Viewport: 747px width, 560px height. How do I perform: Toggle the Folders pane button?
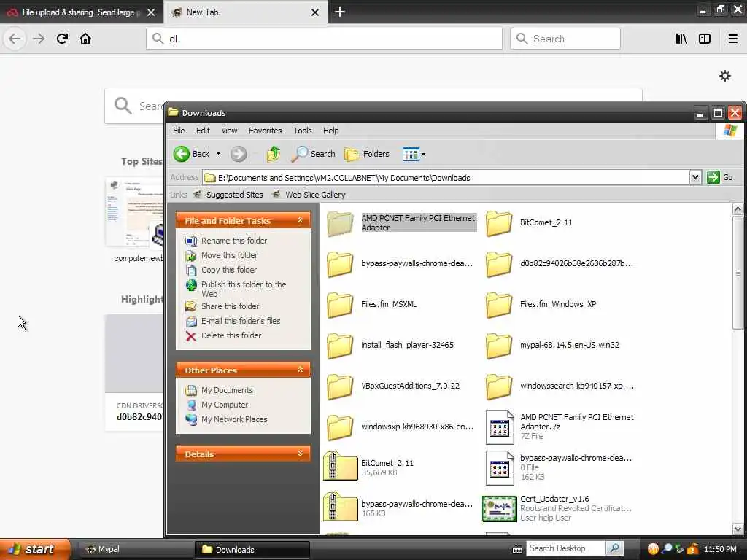tap(367, 154)
